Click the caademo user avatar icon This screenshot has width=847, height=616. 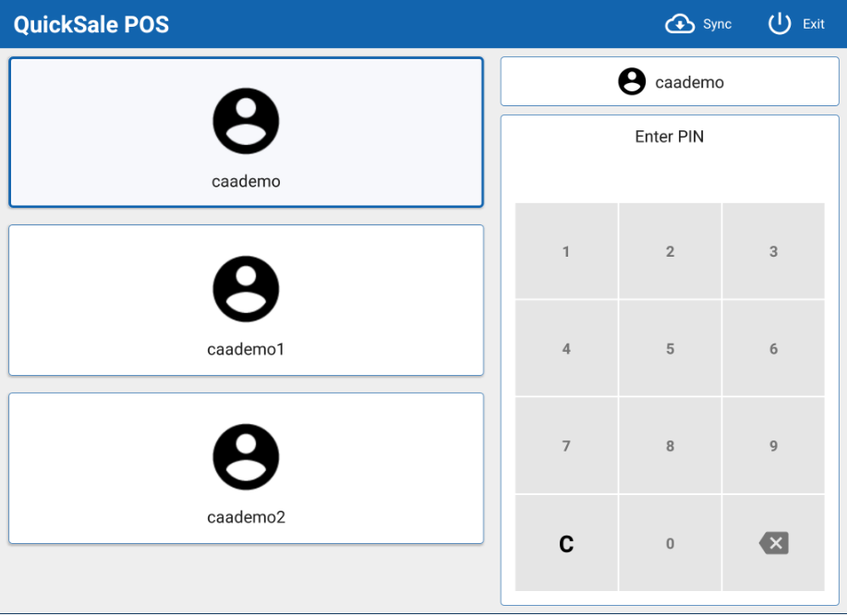click(x=246, y=121)
